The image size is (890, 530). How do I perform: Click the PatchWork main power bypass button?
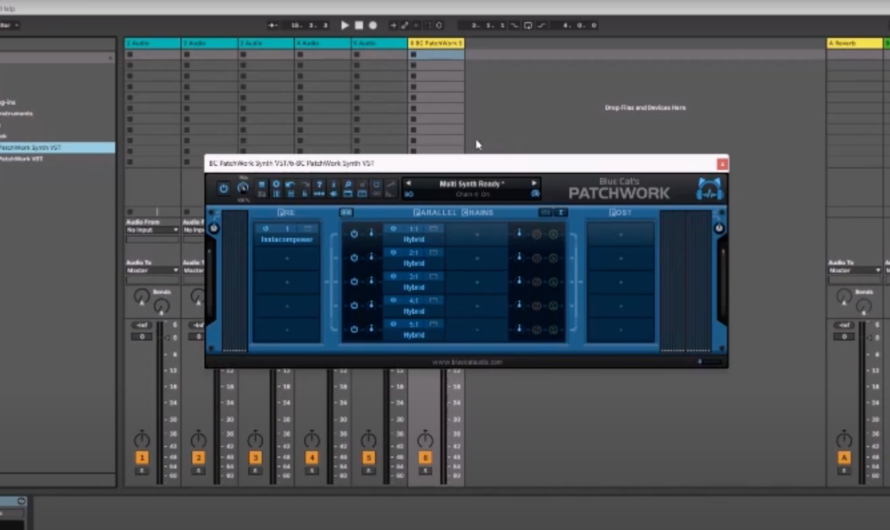point(224,188)
